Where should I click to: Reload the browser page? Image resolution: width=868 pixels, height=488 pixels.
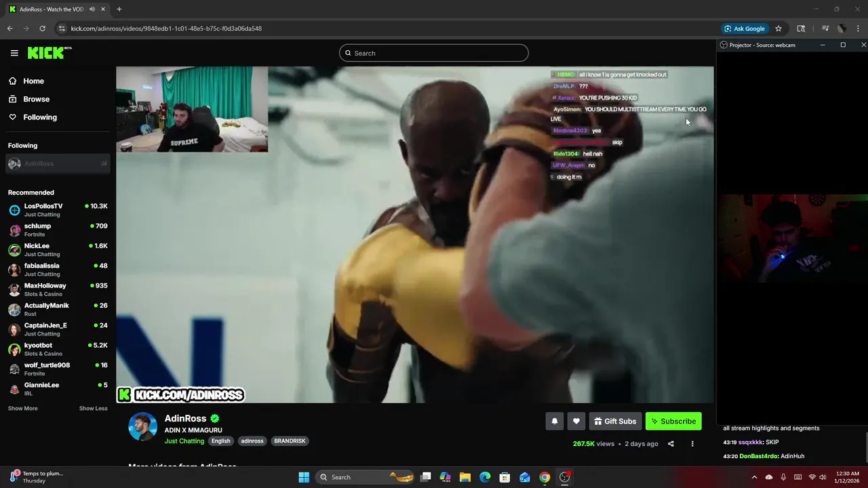click(42, 28)
